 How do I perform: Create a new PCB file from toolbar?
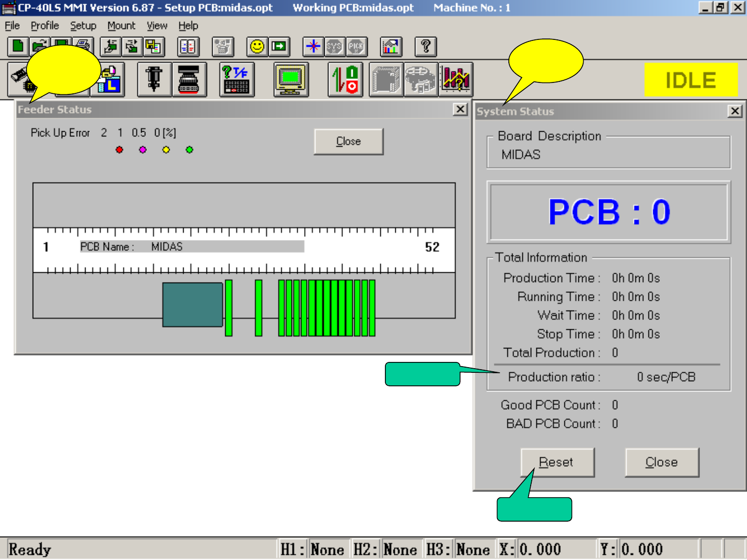[18, 47]
